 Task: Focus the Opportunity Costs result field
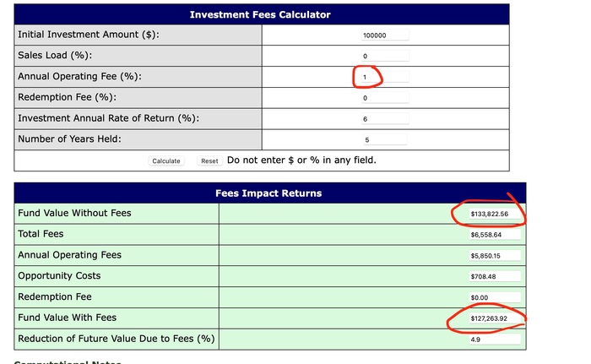pyautogui.click(x=494, y=276)
